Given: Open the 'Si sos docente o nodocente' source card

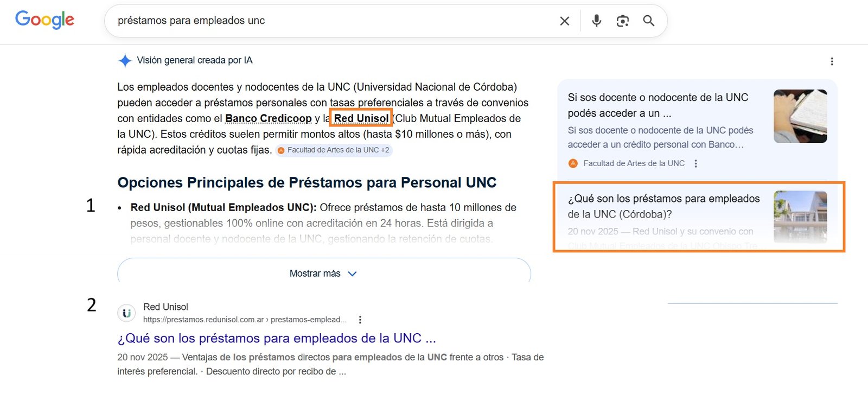Looking at the screenshot, I should pyautogui.click(x=658, y=105).
